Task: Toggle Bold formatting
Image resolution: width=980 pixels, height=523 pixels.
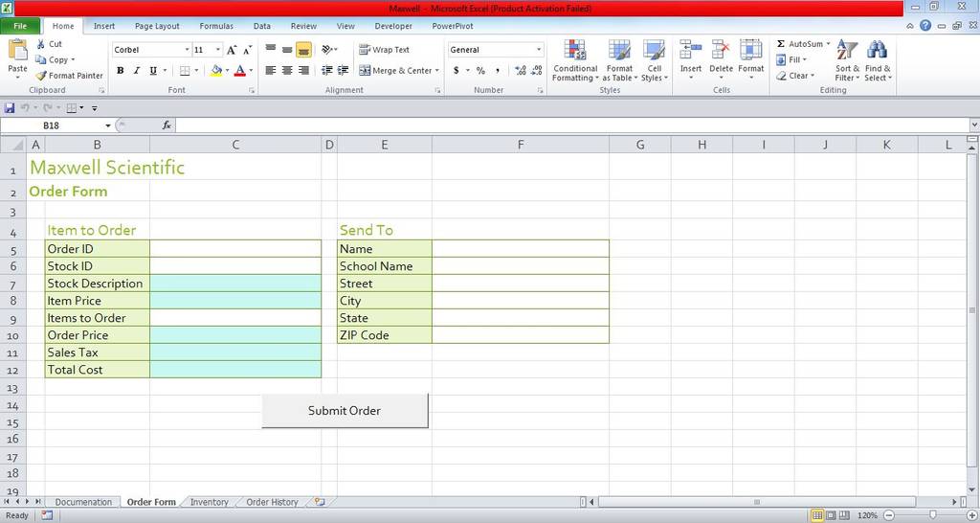Action: [120, 71]
